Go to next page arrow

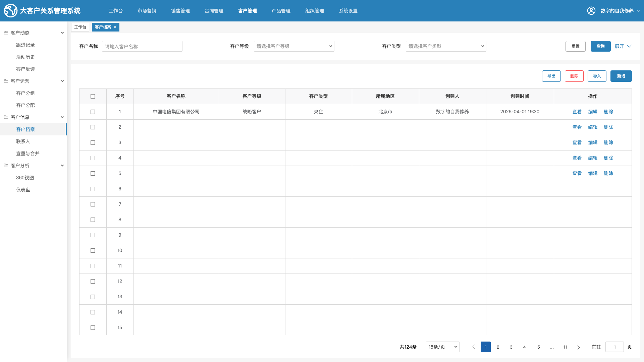pyautogui.click(x=579, y=347)
